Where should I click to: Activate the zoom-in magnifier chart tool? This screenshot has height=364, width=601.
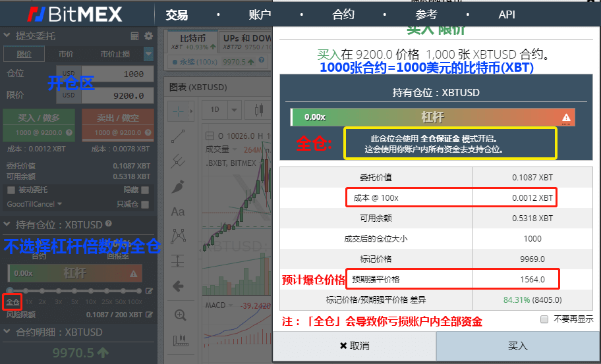(x=180, y=315)
